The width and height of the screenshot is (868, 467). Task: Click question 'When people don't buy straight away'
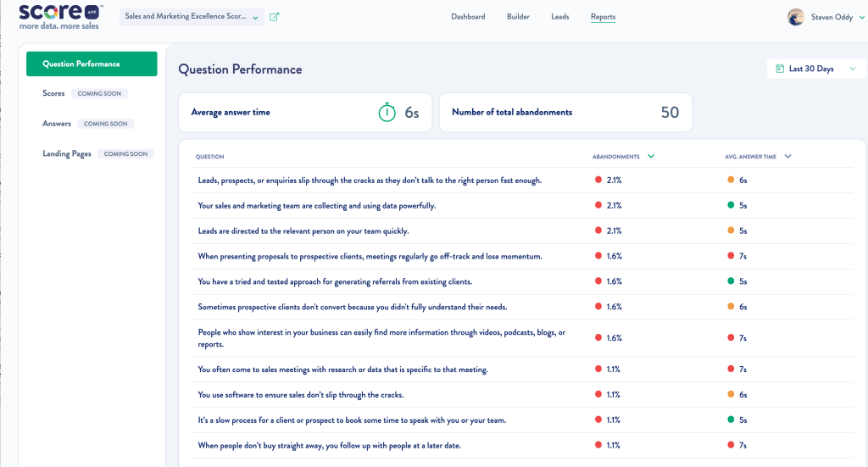click(330, 446)
